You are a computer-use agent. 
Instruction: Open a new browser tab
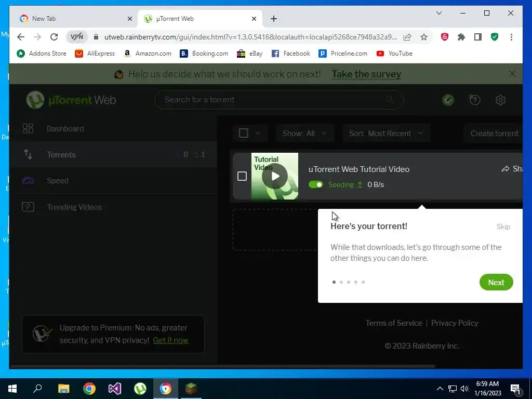tap(274, 19)
